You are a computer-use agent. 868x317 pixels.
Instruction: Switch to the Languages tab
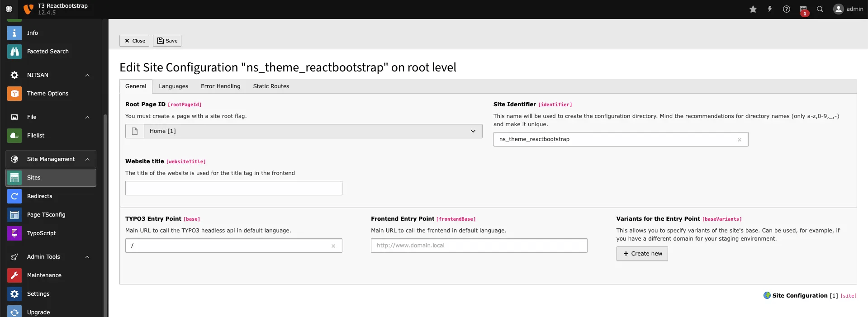click(173, 86)
